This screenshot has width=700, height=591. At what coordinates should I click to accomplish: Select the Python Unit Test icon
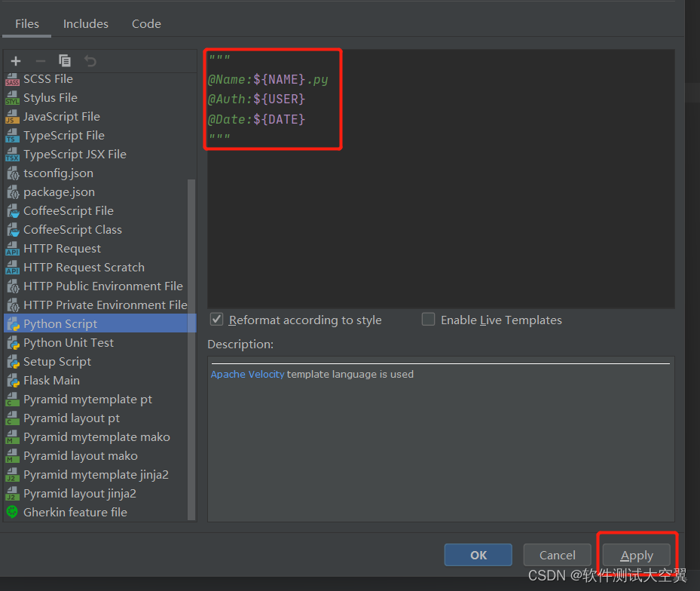coord(14,343)
